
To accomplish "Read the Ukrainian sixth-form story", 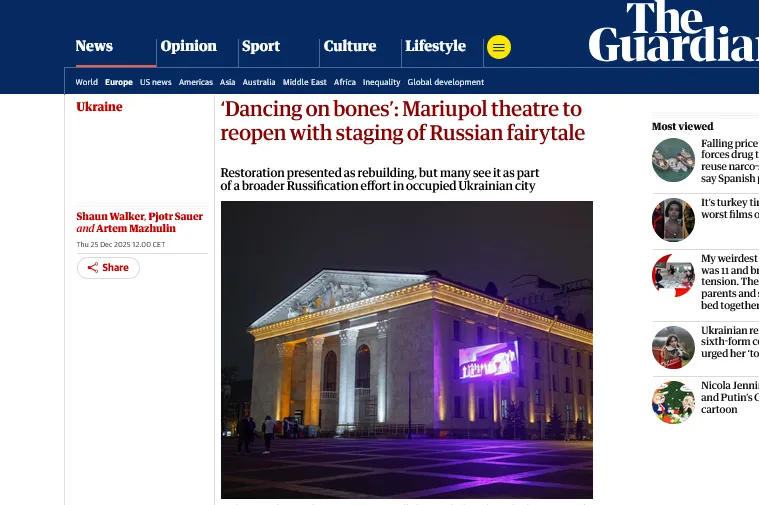I will click(x=730, y=342).
